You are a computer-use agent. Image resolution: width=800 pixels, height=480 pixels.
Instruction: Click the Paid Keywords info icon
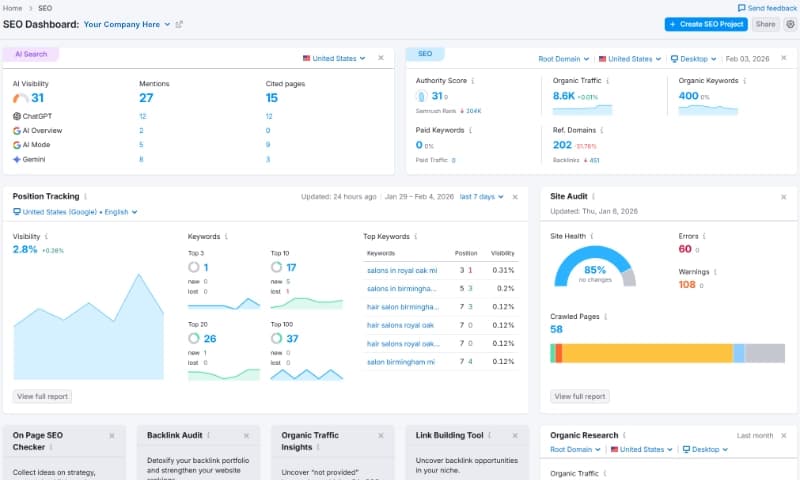click(x=470, y=131)
